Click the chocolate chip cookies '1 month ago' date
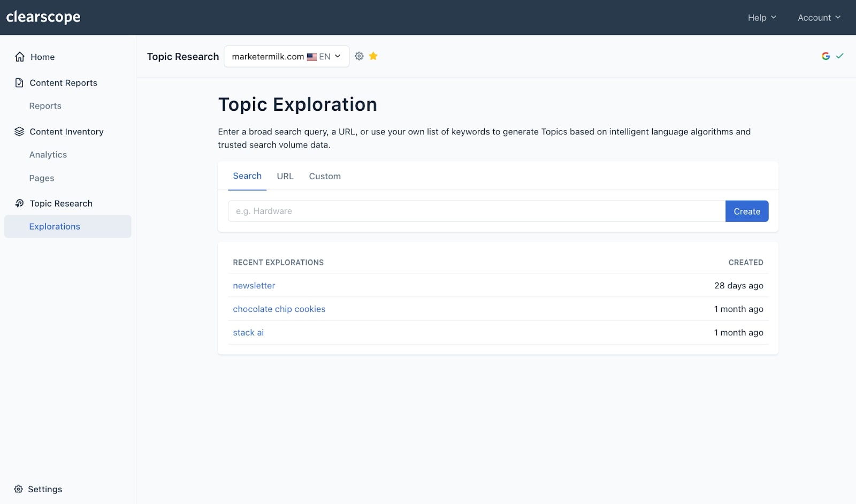 pos(739,309)
